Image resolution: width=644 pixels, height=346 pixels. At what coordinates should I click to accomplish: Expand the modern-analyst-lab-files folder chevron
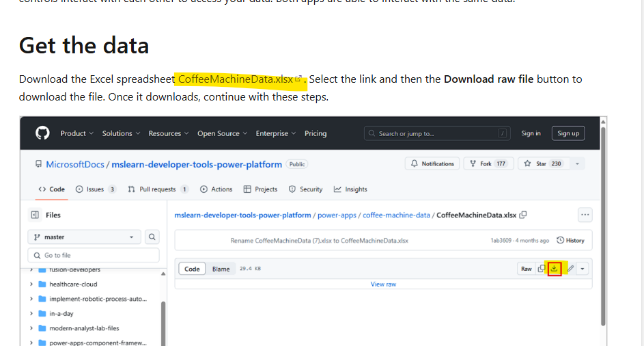(31, 328)
